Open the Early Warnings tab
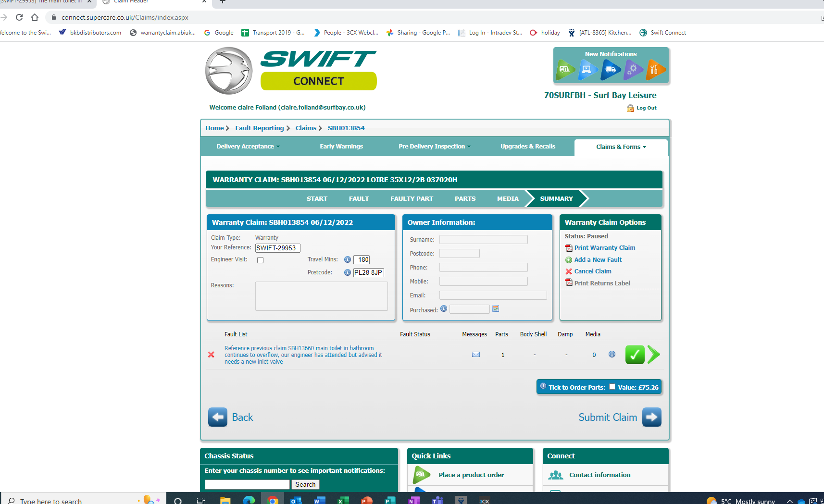This screenshot has height=504, width=824. 341,147
